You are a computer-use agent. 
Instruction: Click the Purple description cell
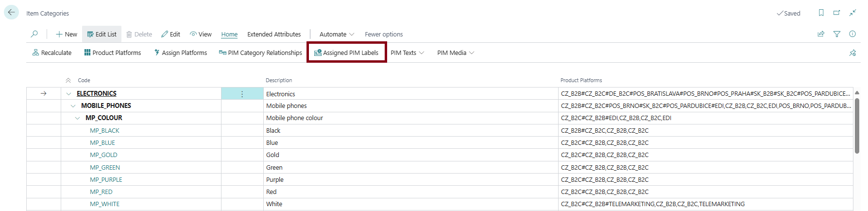click(411, 180)
